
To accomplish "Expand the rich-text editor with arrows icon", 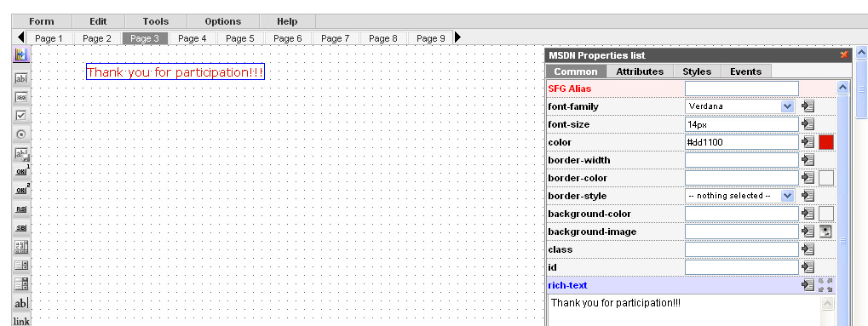I will coord(825,285).
